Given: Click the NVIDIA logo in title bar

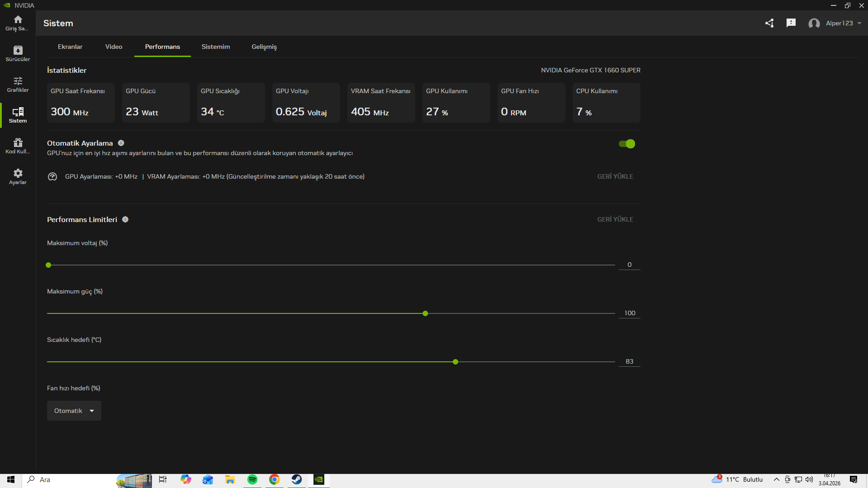Looking at the screenshot, I should point(7,5).
